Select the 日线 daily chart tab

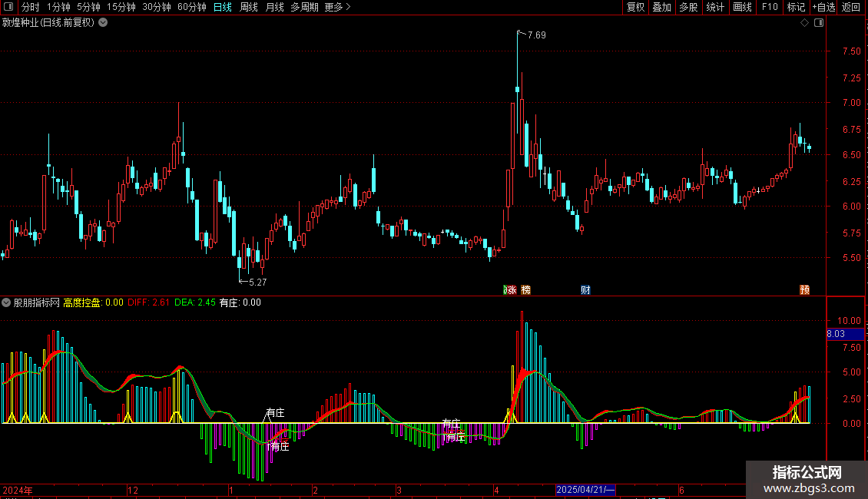(x=223, y=7)
